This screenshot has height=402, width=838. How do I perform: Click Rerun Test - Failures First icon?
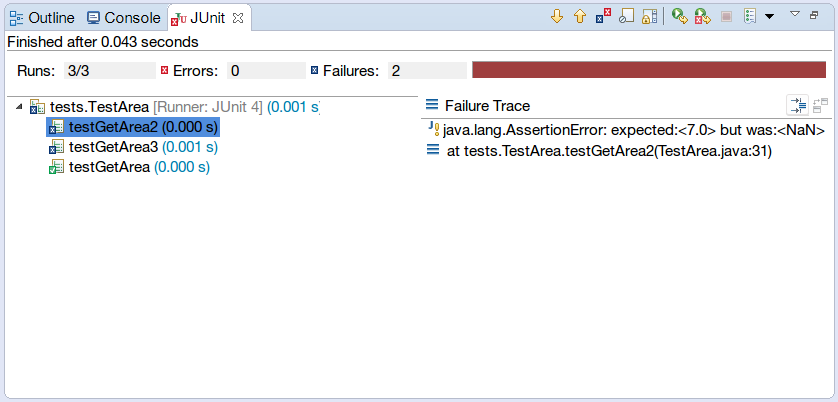pyautogui.click(x=702, y=16)
